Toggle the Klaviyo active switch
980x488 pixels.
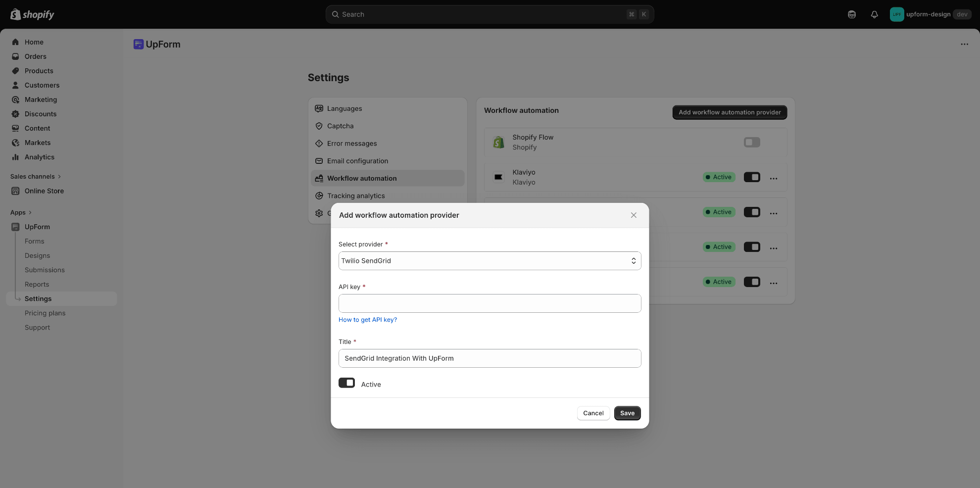point(752,177)
